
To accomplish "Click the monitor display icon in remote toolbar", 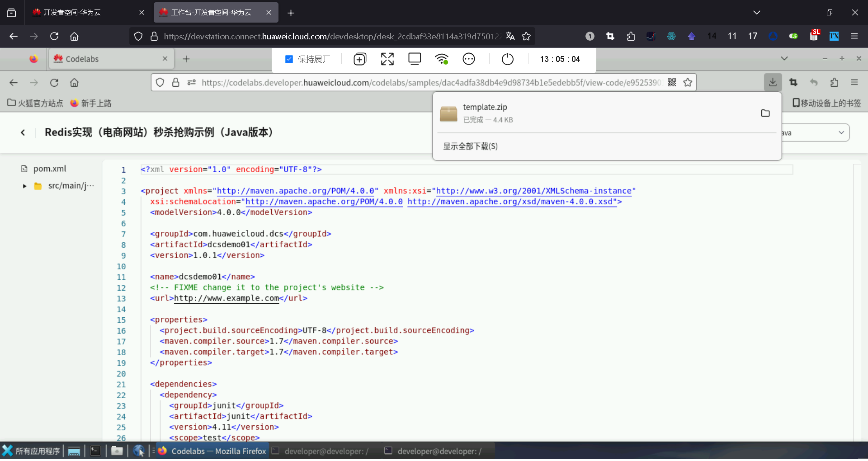I will coord(414,59).
